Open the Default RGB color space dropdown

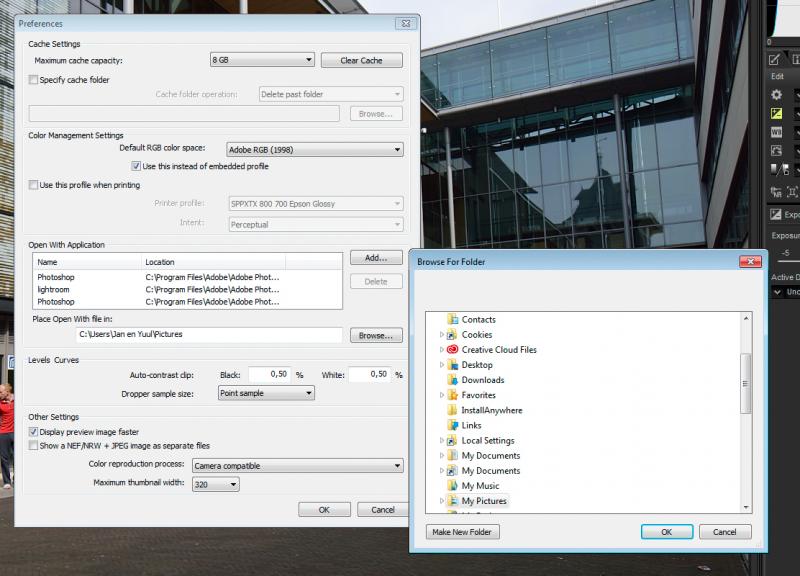point(314,149)
